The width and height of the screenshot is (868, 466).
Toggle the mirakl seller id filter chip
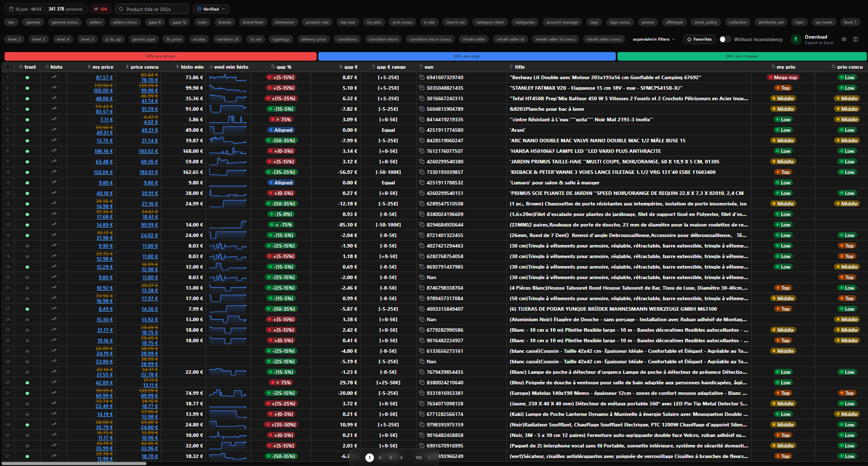click(x=510, y=39)
